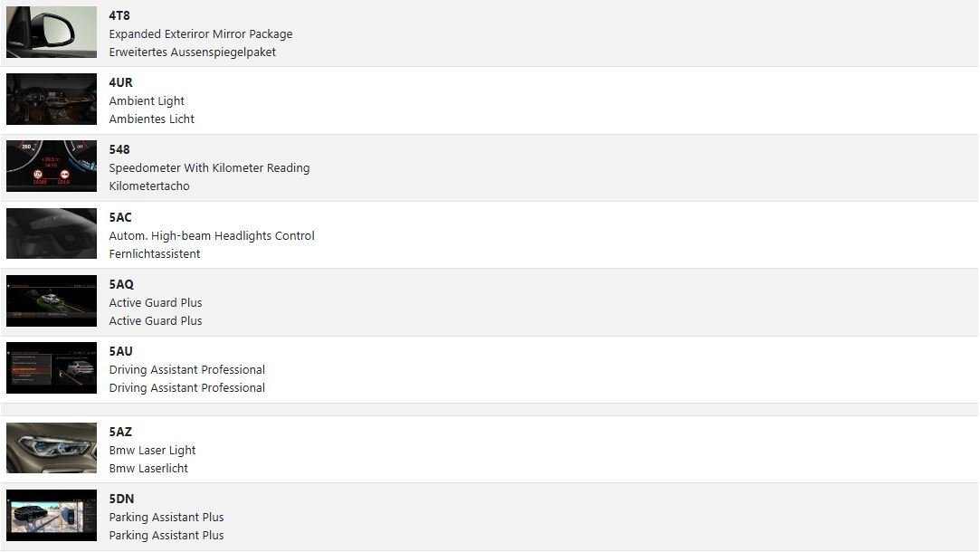This screenshot has height=552, width=980.
Task: Click the Fernlichtassistent German label
Action: [x=155, y=253]
